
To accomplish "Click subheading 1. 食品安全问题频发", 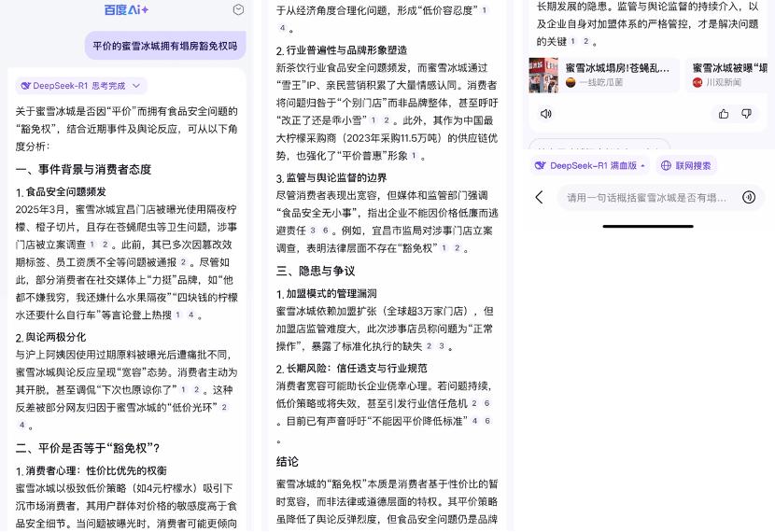I will (61, 191).
